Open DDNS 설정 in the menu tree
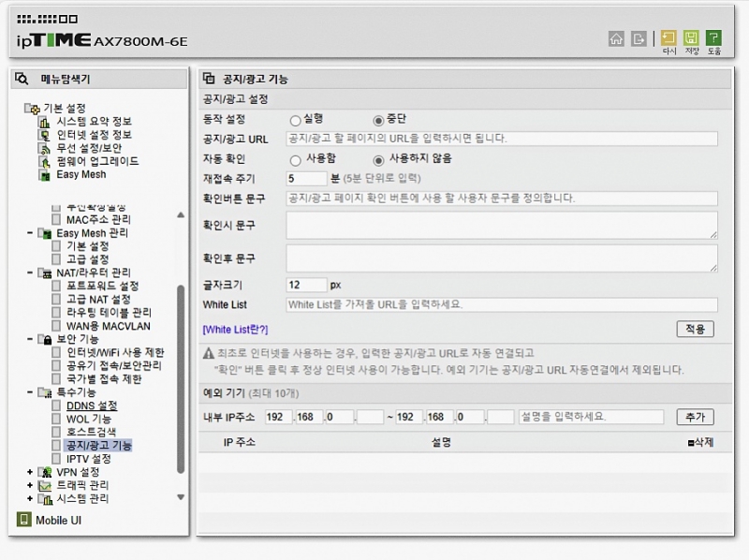The width and height of the screenshot is (749, 560). tap(91, 405)
